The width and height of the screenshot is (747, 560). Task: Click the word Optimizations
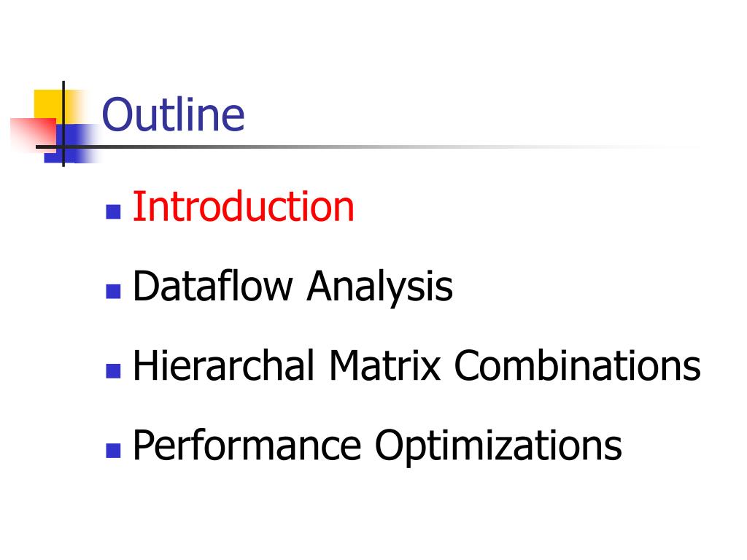[x=498, y=446]
